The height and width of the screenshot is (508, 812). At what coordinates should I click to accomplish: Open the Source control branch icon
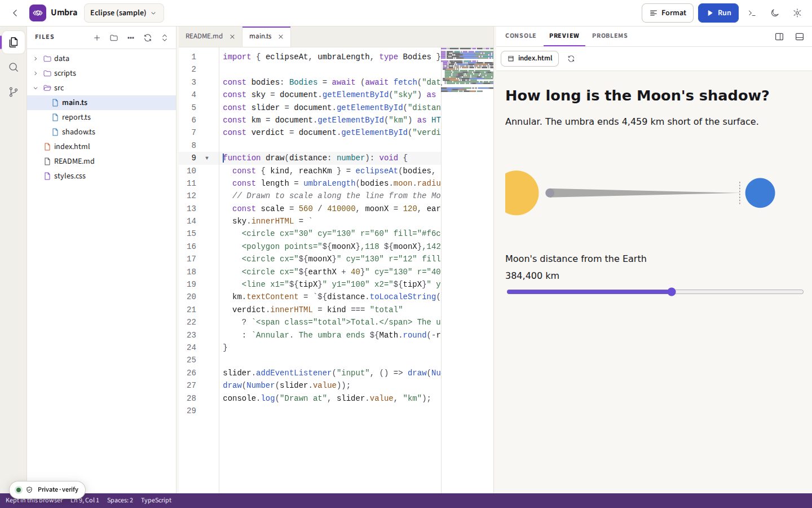tap(14, 92)
